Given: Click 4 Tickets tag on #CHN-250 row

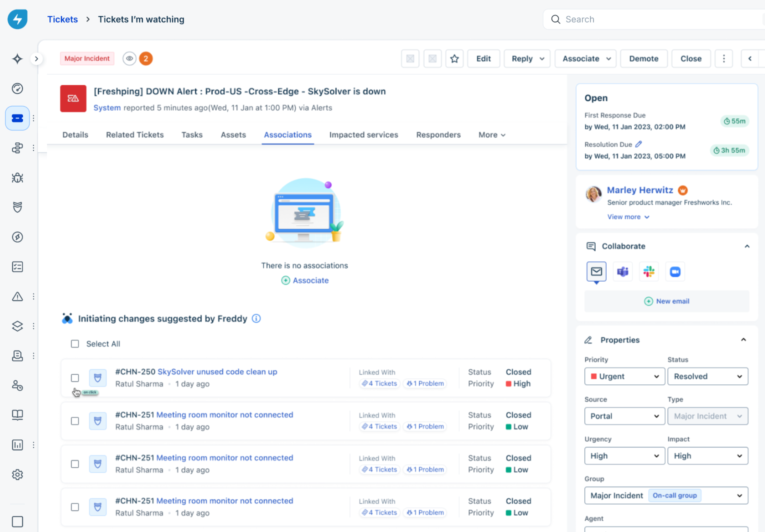Looking at the screenshot, I should tap(380, 383).
